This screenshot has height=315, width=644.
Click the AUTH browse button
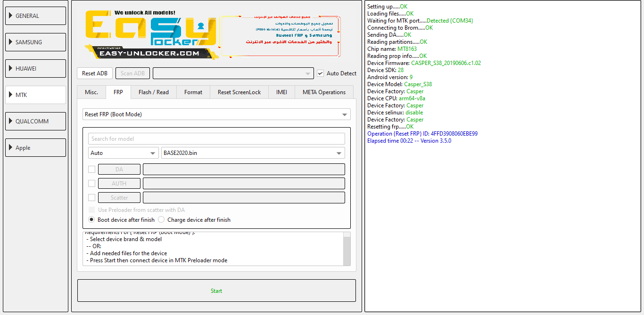coord(119,184)
